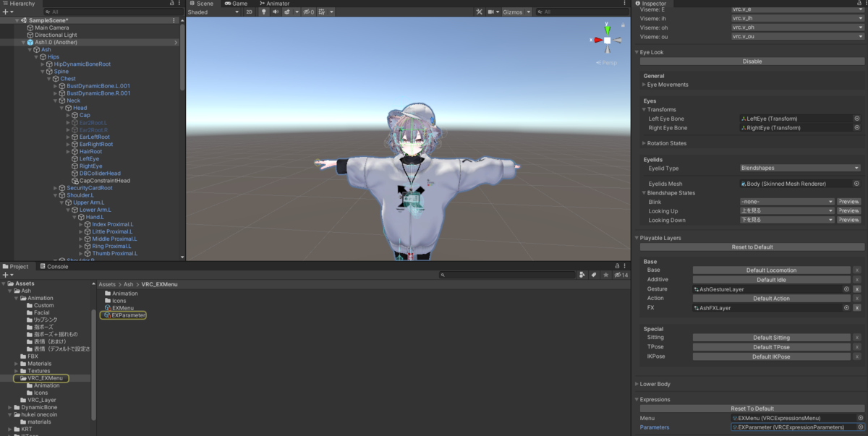Image resolution: width=868 pixels, height=436 pixels.
Task: Open Hierarchy scene options menu for SampleScene
Action: (174, 20)
